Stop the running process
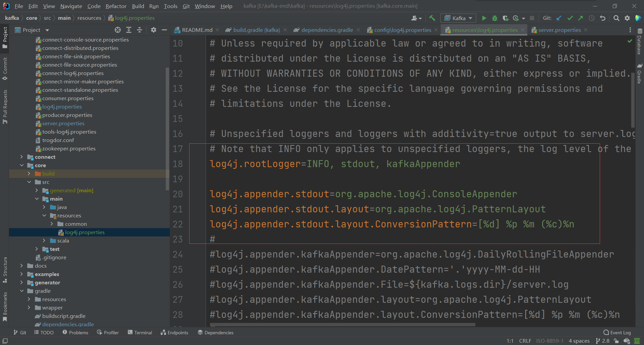 tap(532, 18)
